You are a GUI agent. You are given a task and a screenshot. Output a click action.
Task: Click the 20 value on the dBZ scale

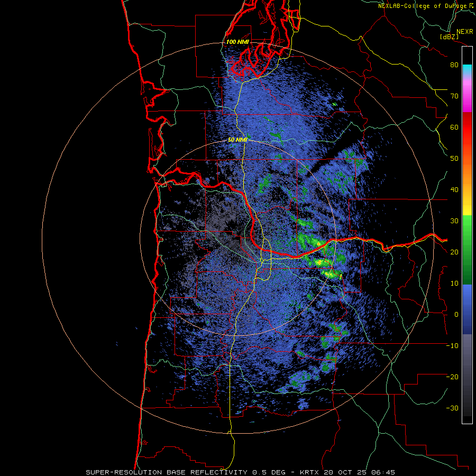[454, 252]
